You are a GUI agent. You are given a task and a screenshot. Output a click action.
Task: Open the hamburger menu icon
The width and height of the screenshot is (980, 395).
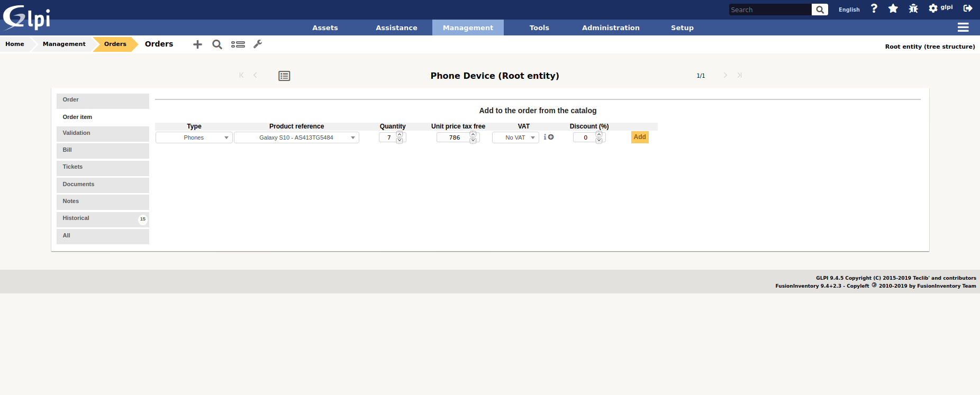pos(963,27)
